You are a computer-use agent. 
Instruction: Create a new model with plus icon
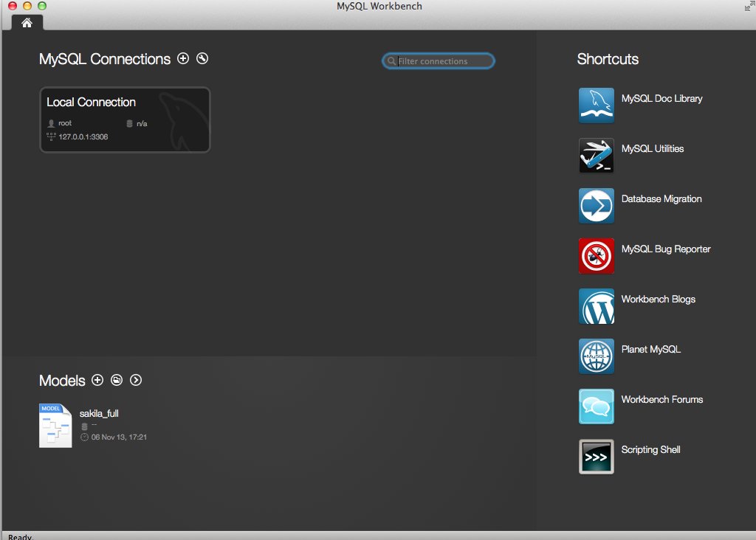pos(97,380)
